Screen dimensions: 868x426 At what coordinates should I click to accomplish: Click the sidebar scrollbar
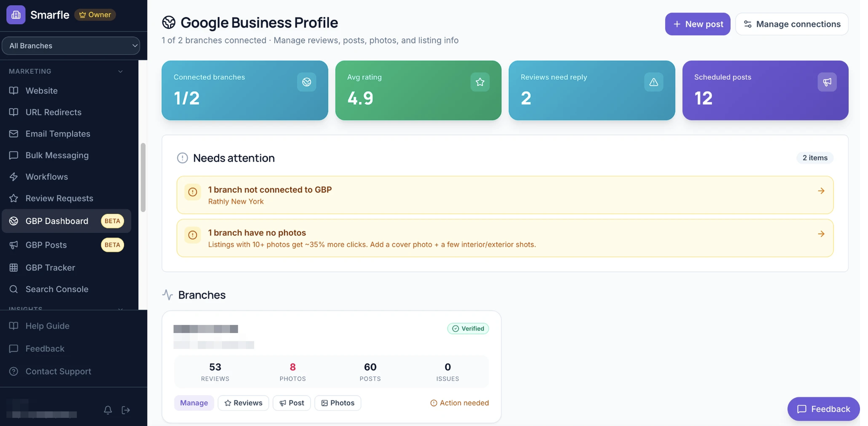[143, 178]
